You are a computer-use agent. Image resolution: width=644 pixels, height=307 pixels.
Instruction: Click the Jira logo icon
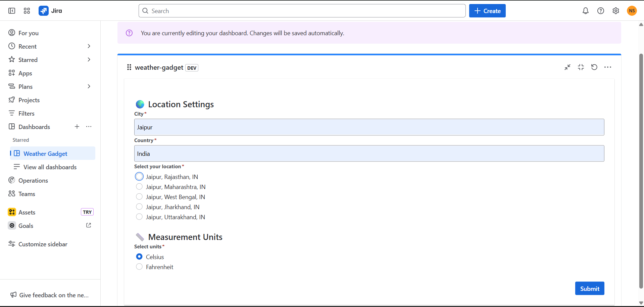pyautogui.click(x=44, y=11)
